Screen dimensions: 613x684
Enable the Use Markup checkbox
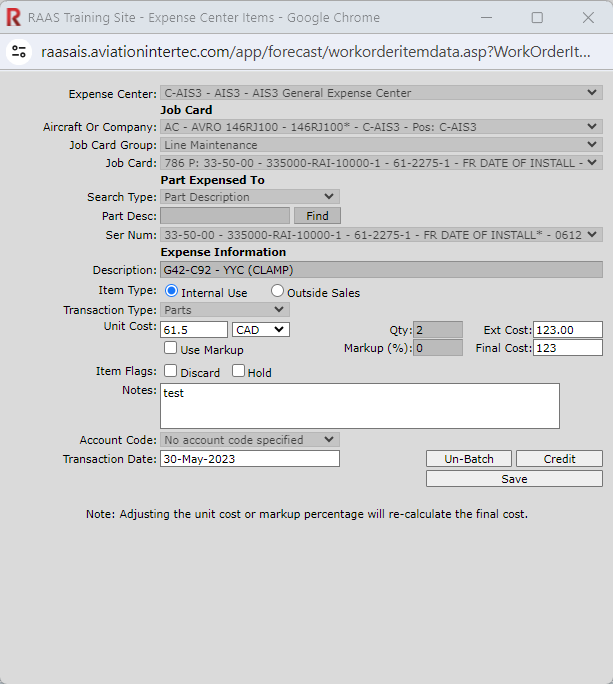pos(171,349)
